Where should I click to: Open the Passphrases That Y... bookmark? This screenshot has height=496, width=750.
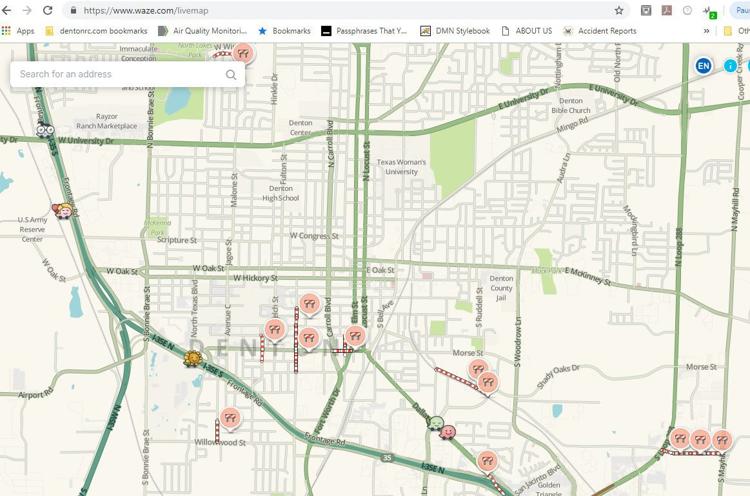364,31
